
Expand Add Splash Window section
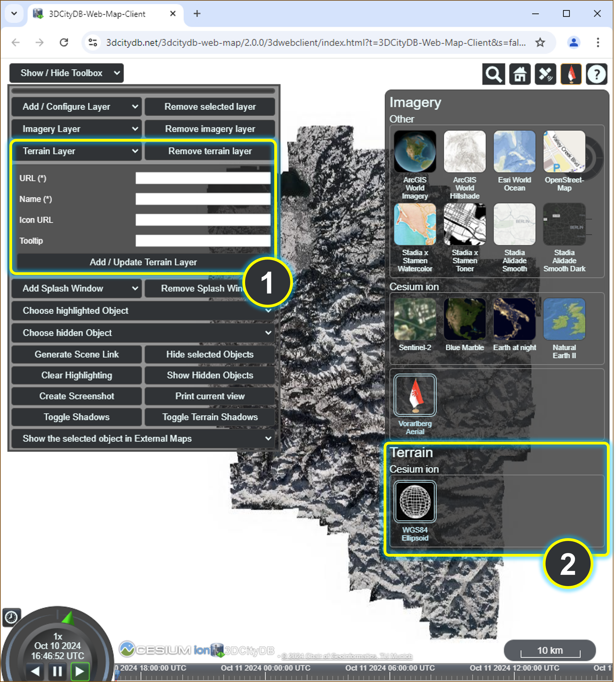click(x=76, y=288)
